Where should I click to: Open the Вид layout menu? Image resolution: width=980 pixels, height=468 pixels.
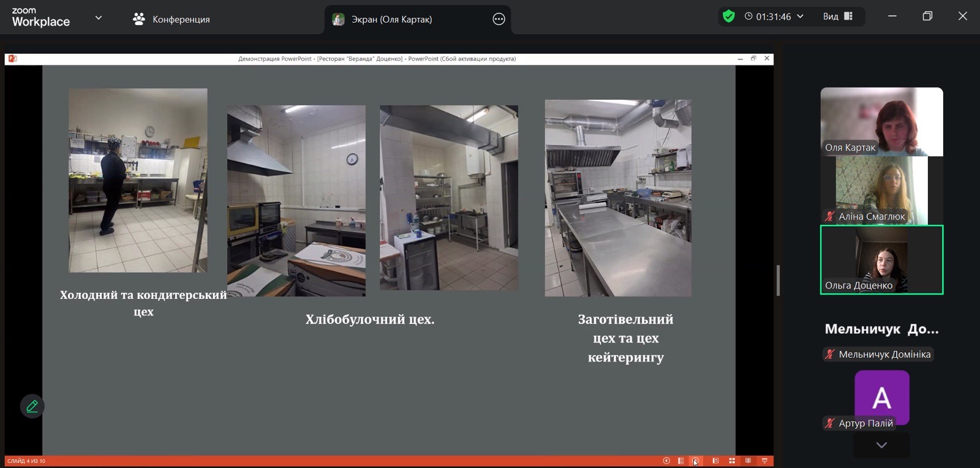coord(837,17)
